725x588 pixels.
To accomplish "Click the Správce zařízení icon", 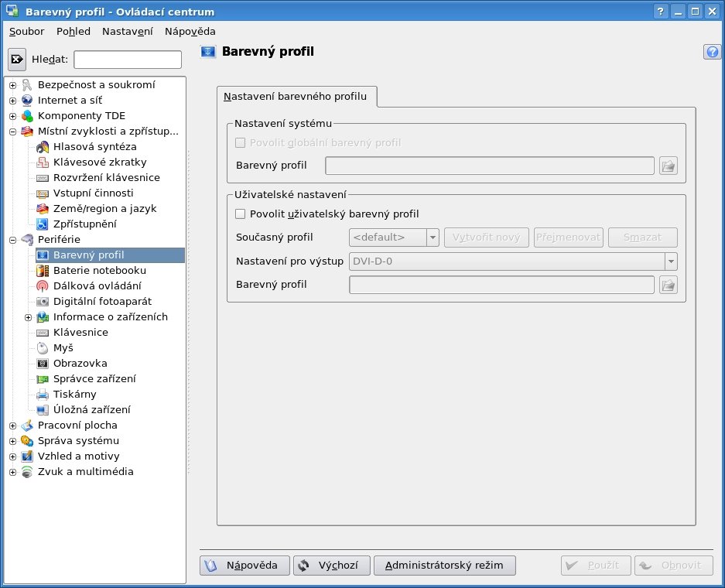I will tap(43, 378).
